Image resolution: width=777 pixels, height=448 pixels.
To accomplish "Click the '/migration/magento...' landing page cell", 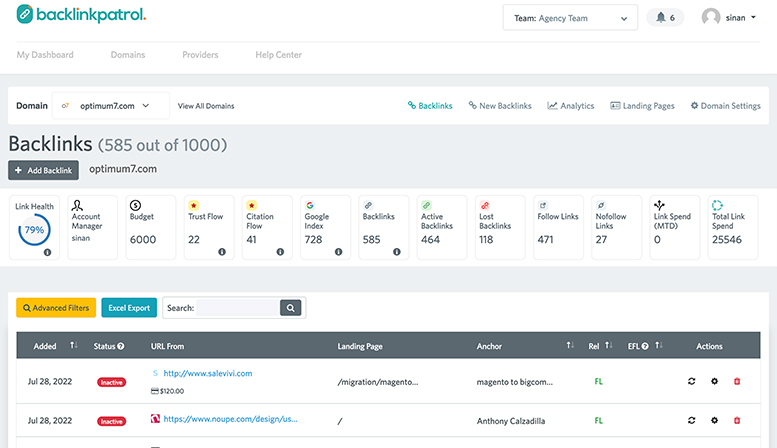I will 378,382.
